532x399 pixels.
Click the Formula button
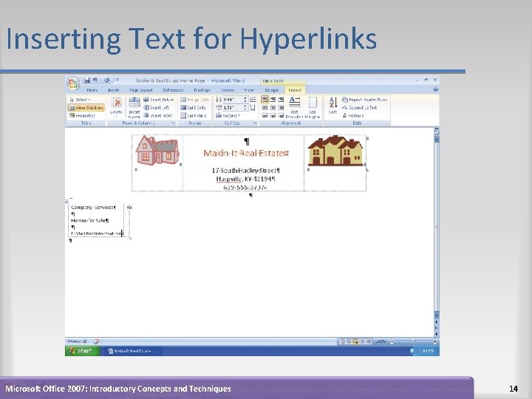(x=353, y=116)
